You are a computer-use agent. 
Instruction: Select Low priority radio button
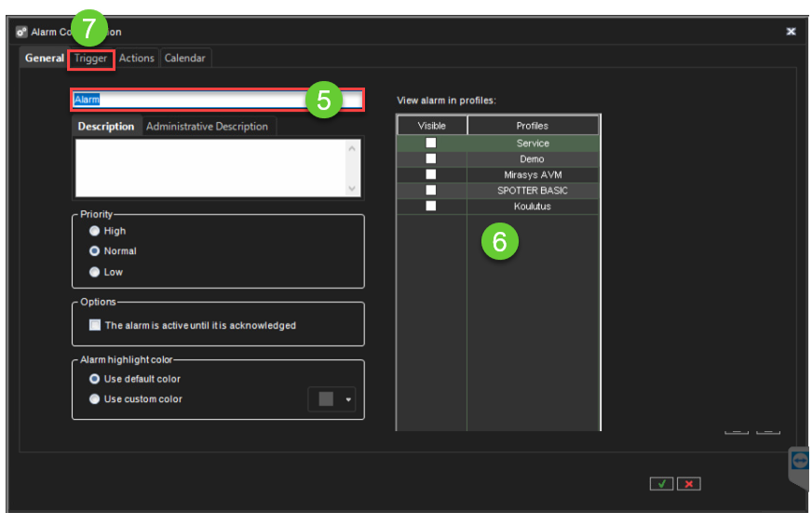[x=95, y=272]
